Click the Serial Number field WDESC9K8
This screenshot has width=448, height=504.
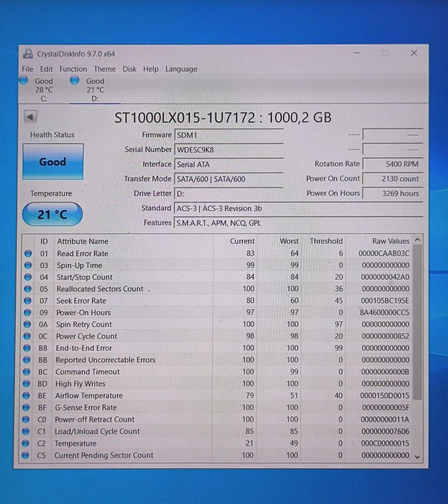[x=229, y=150]
